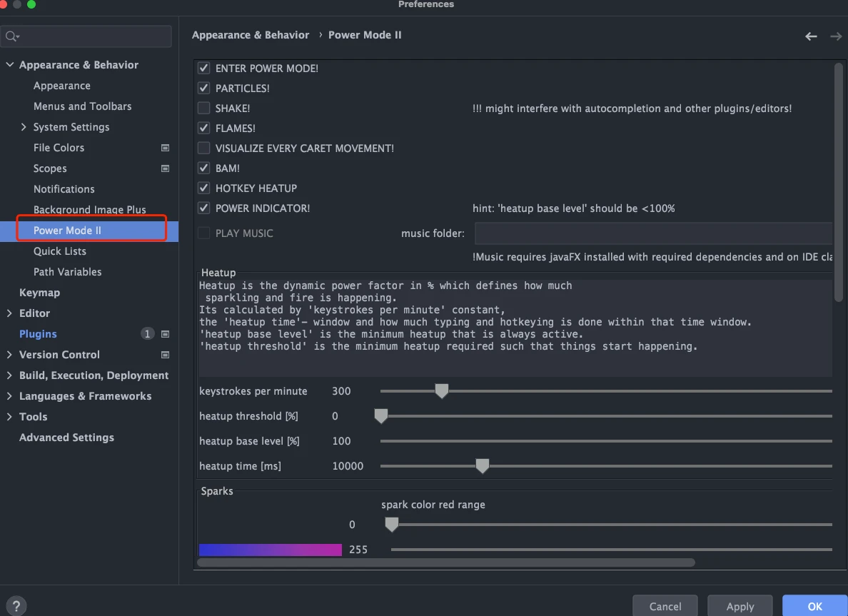Click the Cancel button

(x=665, y=606)
